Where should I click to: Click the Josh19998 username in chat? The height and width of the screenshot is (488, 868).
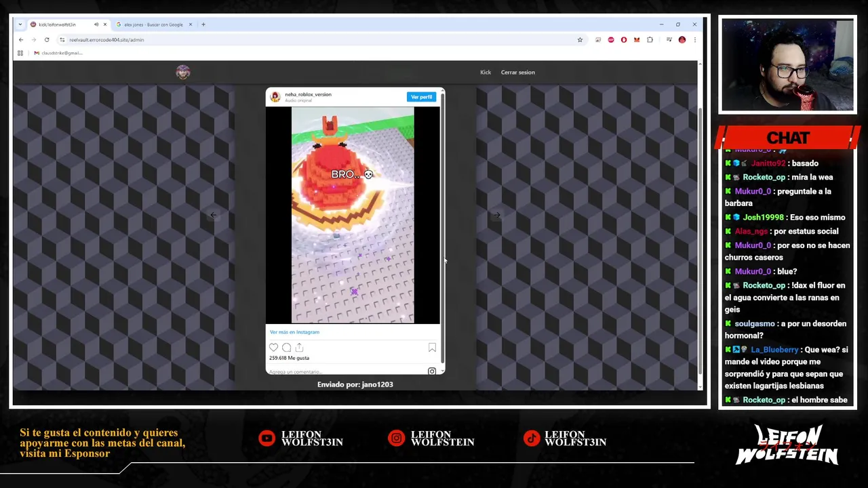763,218
